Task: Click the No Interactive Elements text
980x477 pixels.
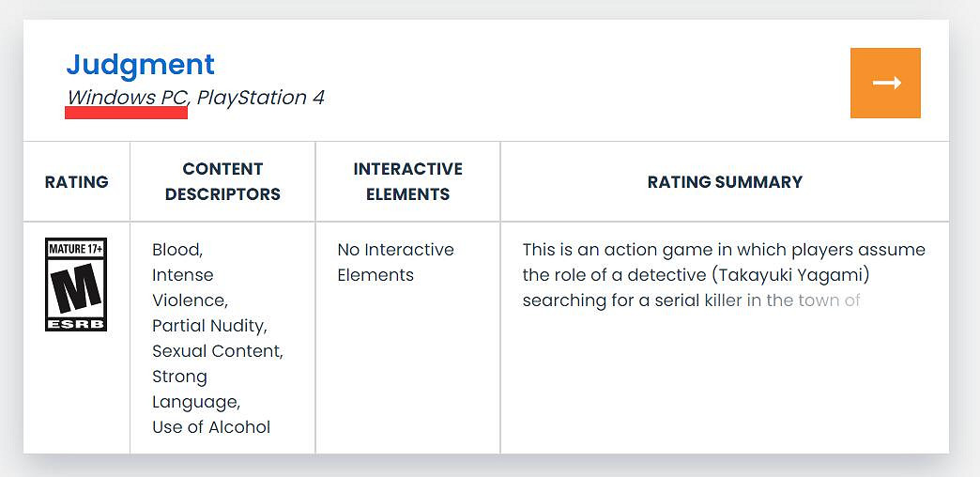Action: point(395,262)
